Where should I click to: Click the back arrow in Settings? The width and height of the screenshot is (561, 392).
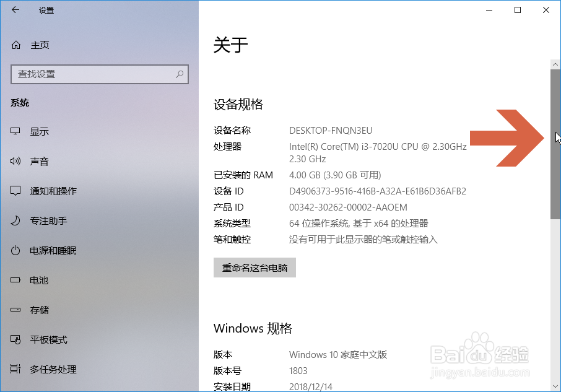(15, 10)
